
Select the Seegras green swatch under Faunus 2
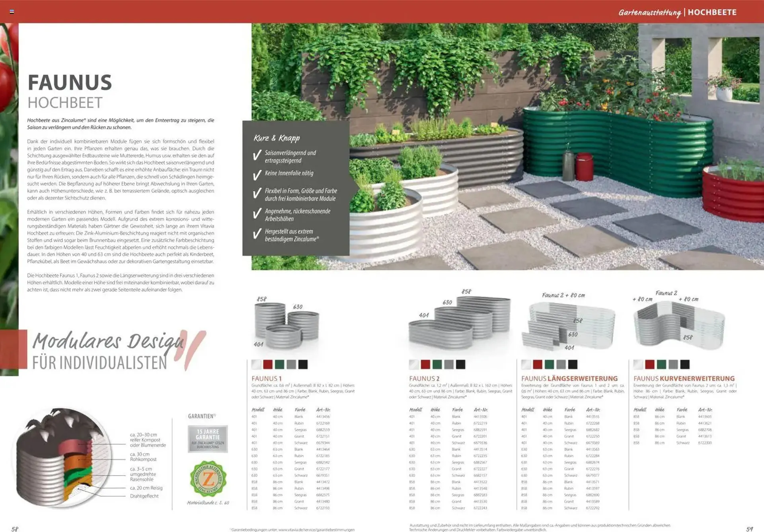437,364
